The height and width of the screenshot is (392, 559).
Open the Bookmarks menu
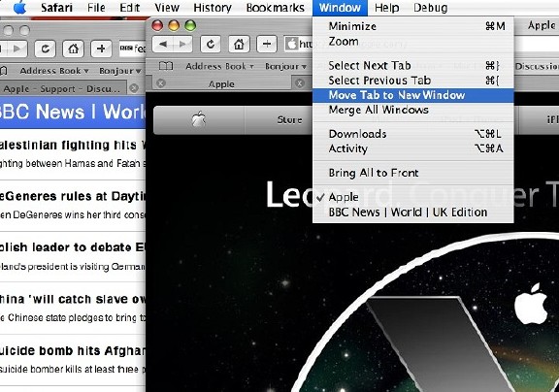click(x=276, y=8)
